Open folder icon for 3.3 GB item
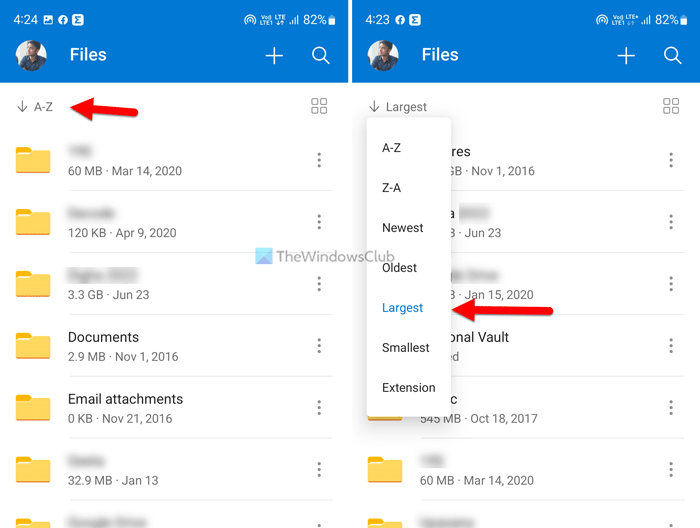The image size is (700, 528). point(33,284)
